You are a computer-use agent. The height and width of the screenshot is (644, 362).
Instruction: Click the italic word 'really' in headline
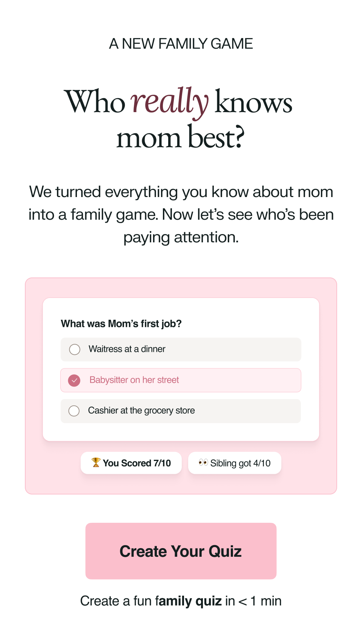169,101
